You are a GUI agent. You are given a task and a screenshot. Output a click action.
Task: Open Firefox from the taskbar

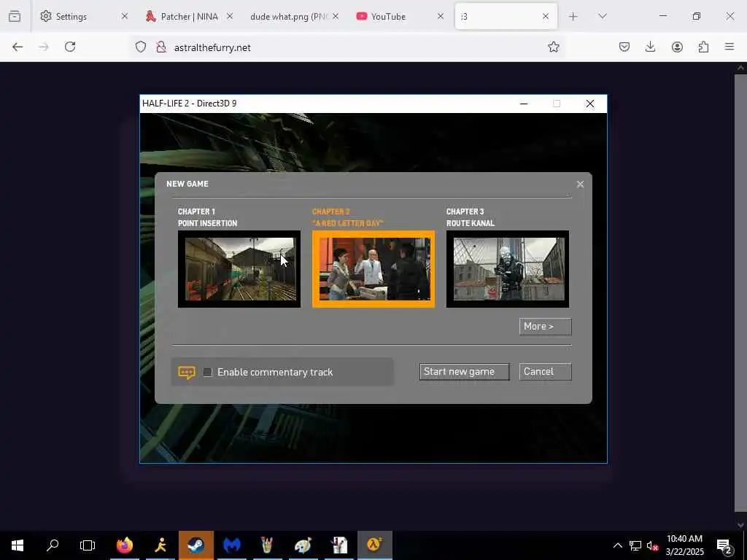[125, 545]
